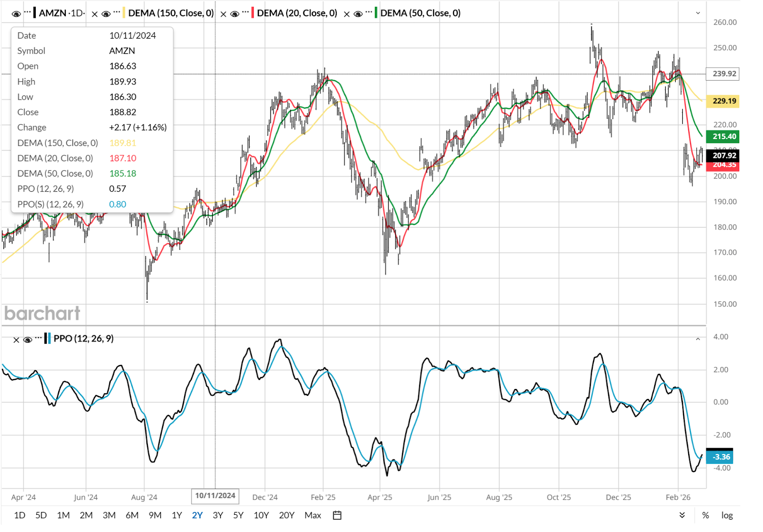763x532 pixels.
Task: Collapse the PPO pane using caret
Action: point(698,339)
